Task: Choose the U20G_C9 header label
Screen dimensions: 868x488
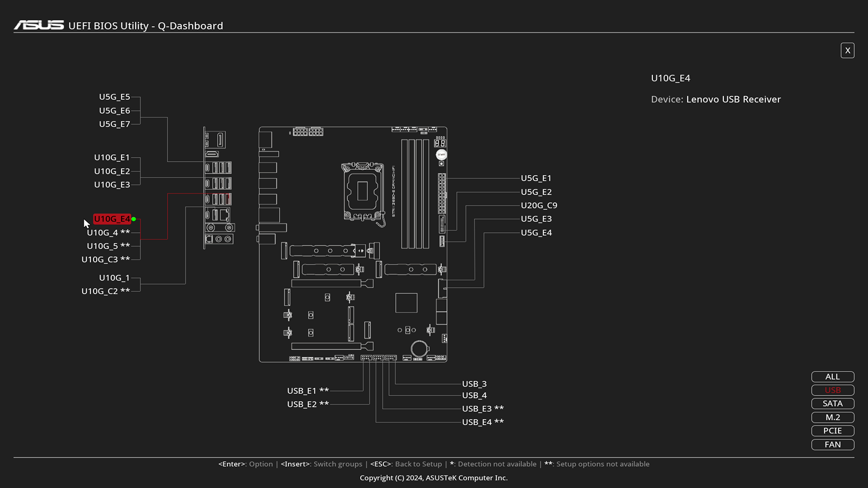Action: coord(539,205)
